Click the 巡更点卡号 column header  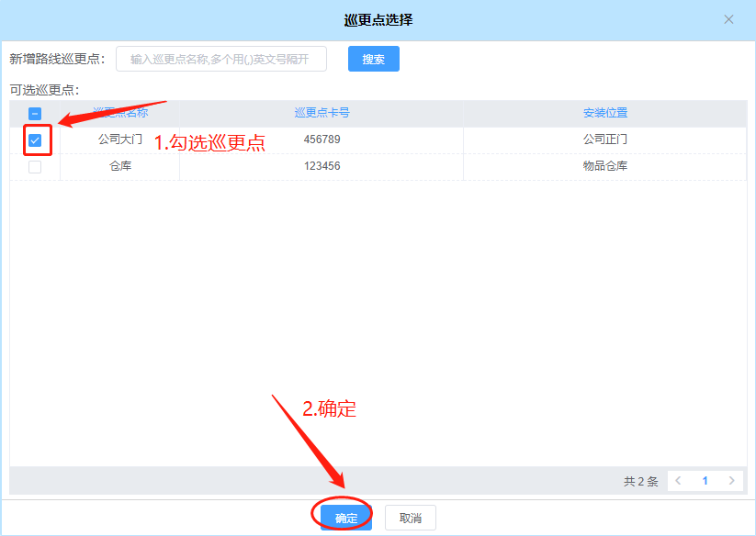pos(323,112)
